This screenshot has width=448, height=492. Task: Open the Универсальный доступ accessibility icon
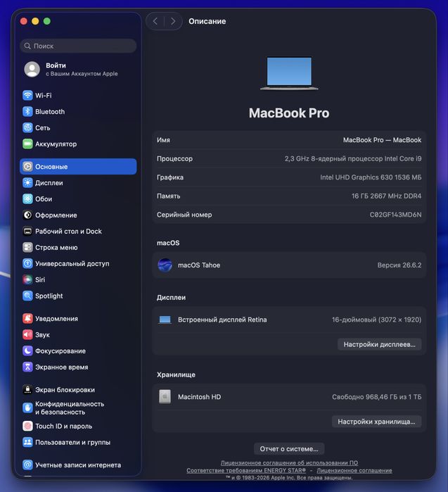[27, 263]
